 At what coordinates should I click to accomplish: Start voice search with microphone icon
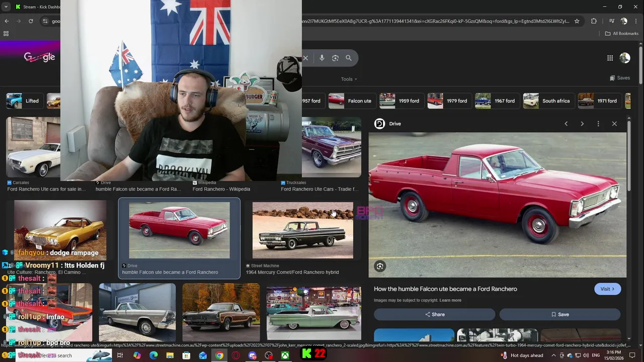(x=322, y=58)
